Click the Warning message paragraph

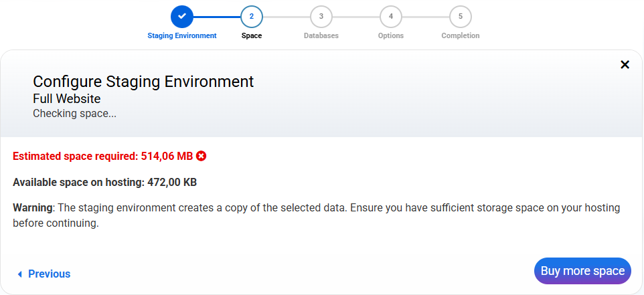pyautogui.click(x=316, y=215)
